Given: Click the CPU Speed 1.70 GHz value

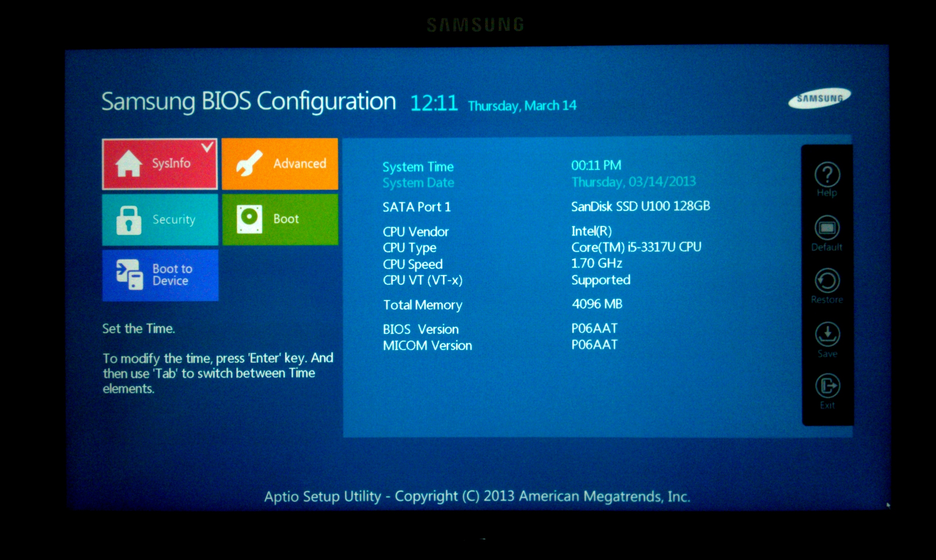Looking at the screenshot, I should click(597, 263).
